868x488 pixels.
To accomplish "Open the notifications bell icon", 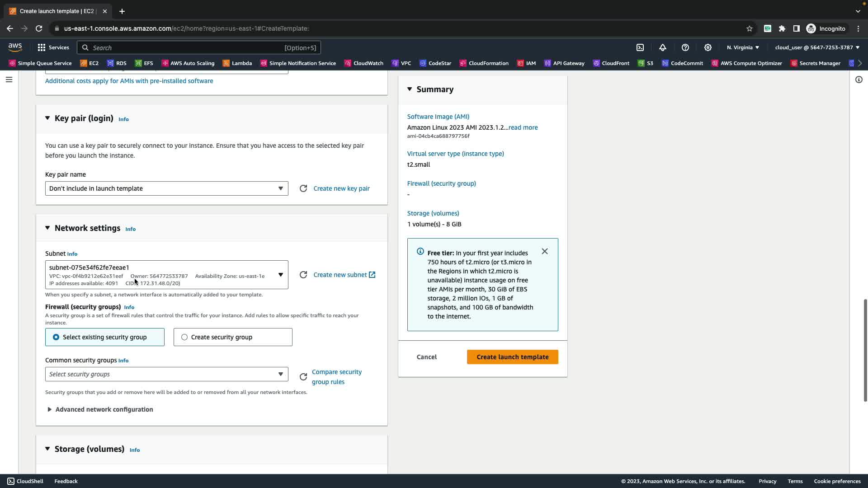I will (663, 47).
